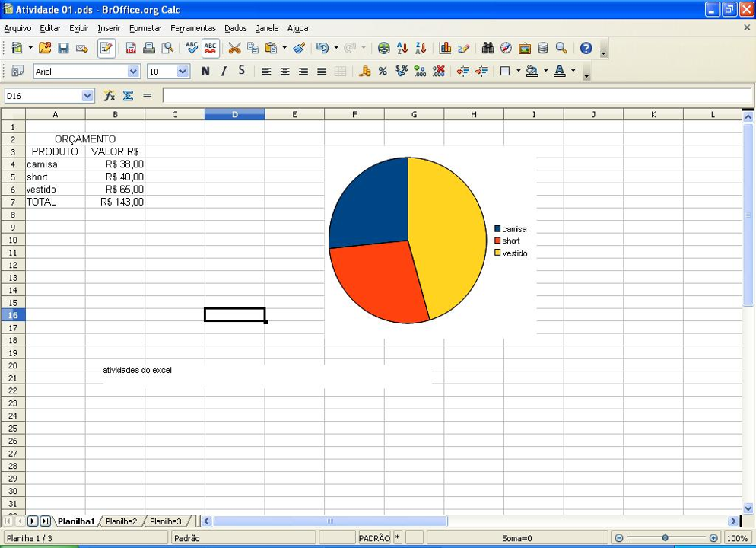
Task: Click the Save document icon
Action: (63, 49)
